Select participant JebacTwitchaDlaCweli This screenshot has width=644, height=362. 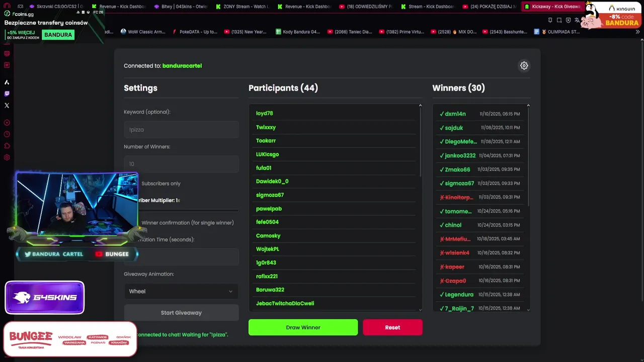(x=285, y=304)
